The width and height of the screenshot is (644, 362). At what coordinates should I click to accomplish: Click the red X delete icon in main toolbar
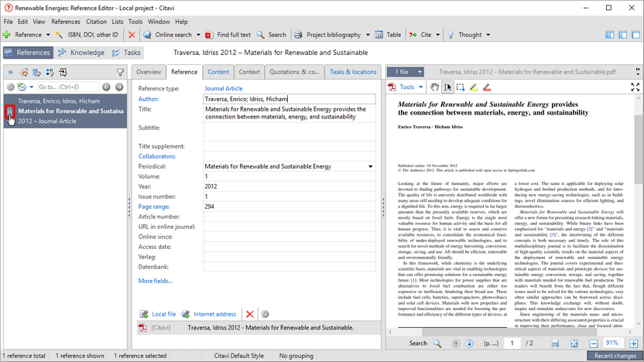coord(132,35)
